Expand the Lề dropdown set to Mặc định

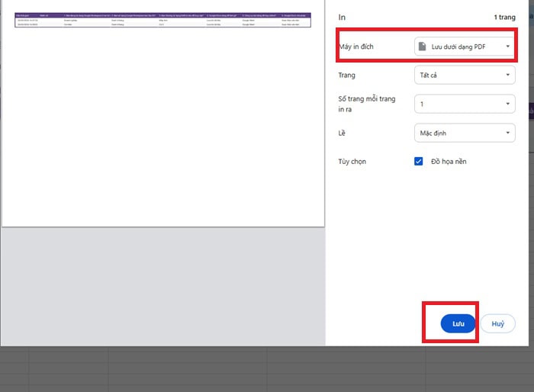464,133
